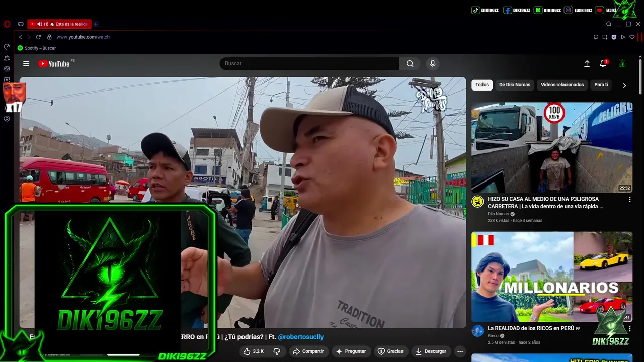Image resolution: width=644 pixels, height=362 pixels.
Task: Show more filter chips arrow
Action: click(624, 85)
